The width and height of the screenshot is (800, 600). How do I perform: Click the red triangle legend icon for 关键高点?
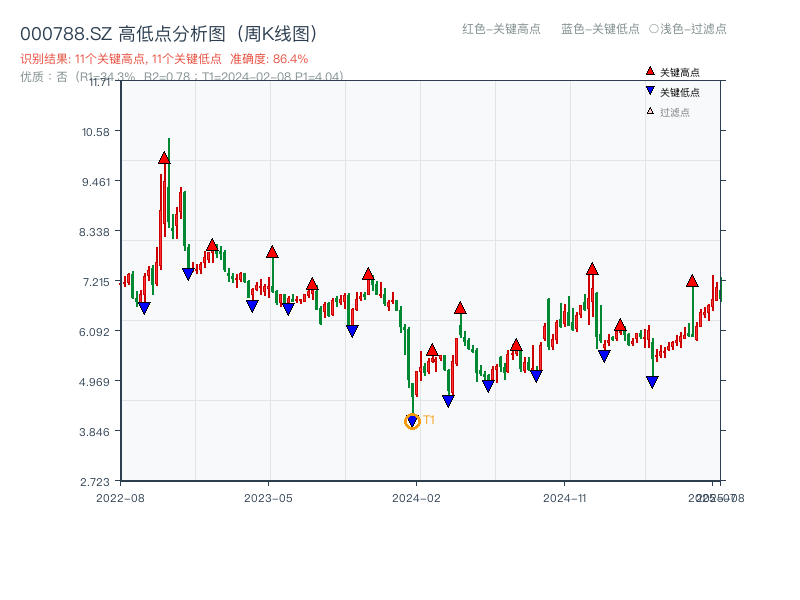click(650, 71)
